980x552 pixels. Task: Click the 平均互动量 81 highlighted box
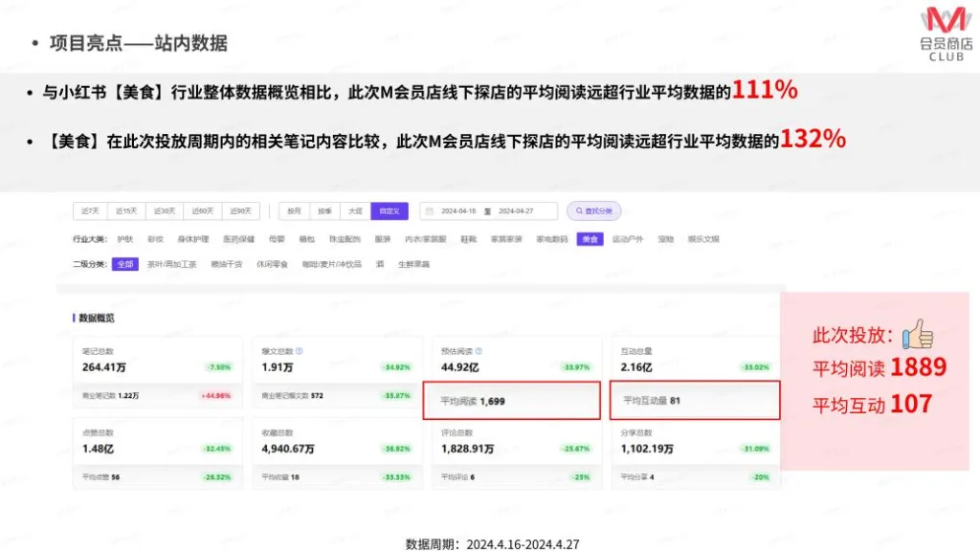coord(695,401)
